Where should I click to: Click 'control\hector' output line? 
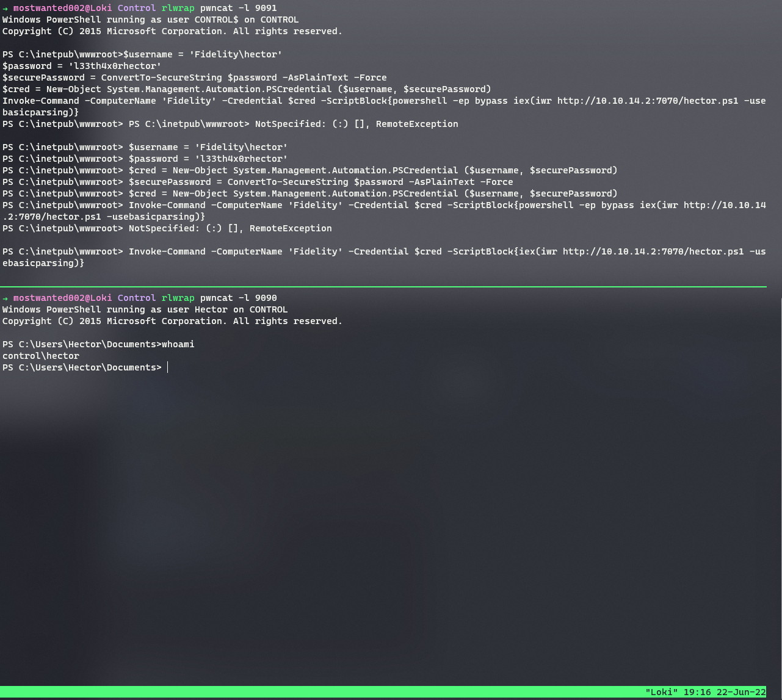click(41, 356)
